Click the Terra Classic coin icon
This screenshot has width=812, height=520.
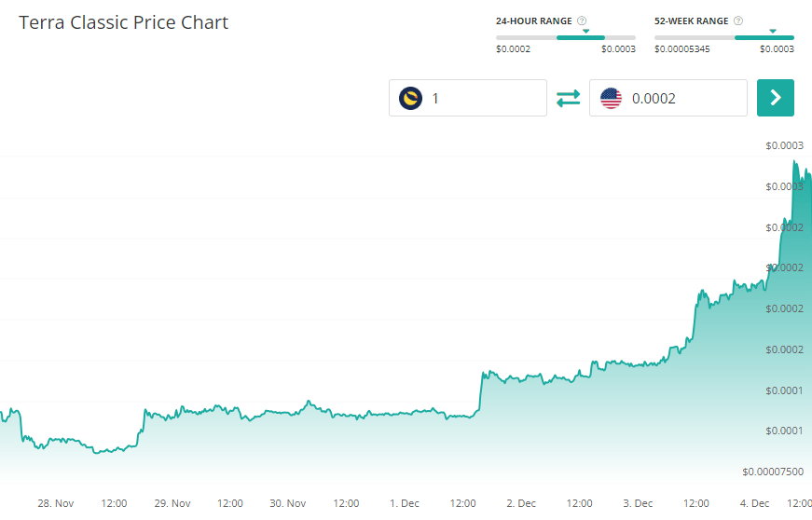(x=410, y=98)
